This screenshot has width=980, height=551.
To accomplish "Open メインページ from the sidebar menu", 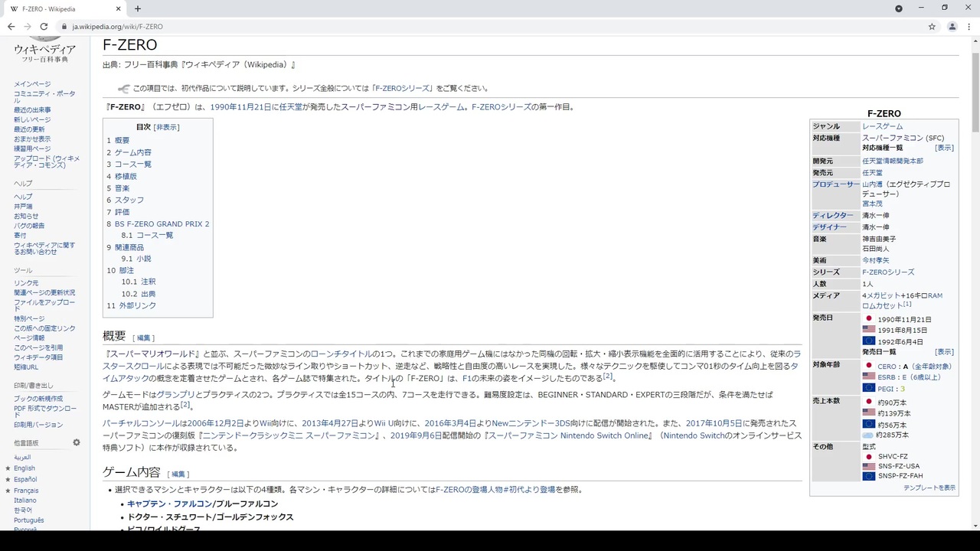I will (32, 83).
